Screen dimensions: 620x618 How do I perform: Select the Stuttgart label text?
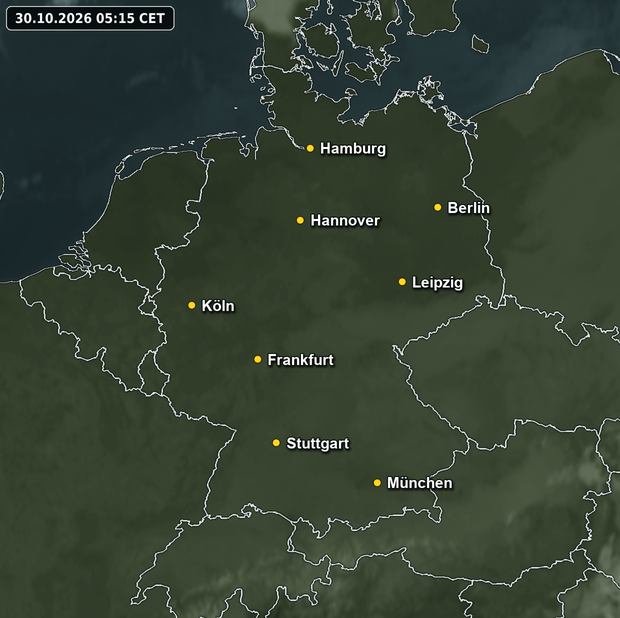tap(318, 444)
